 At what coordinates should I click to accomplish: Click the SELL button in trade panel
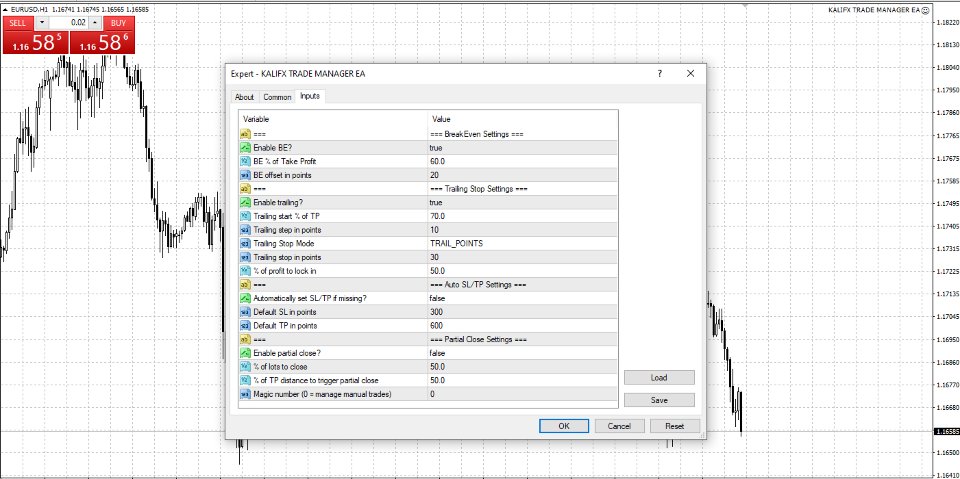point(18,23)
